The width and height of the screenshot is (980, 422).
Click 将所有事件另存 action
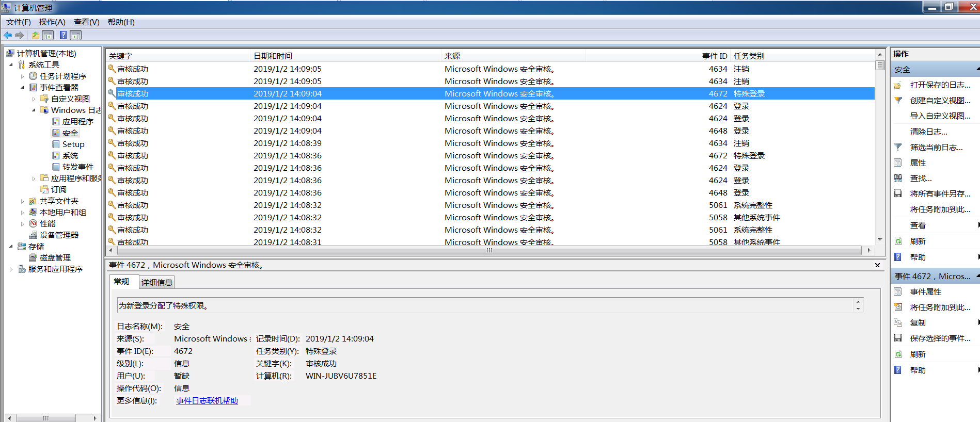[940, 193]
